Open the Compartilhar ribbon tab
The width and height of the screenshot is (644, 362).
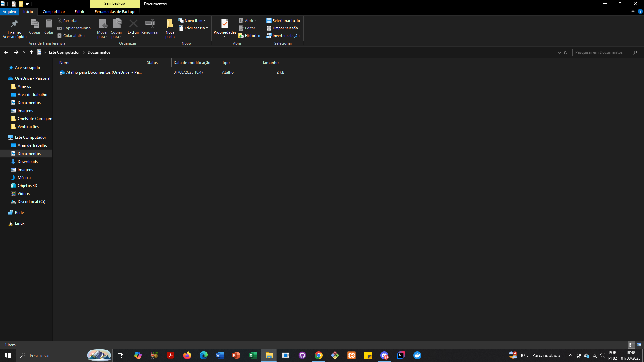pyautogui.click(x=54, y=12)
